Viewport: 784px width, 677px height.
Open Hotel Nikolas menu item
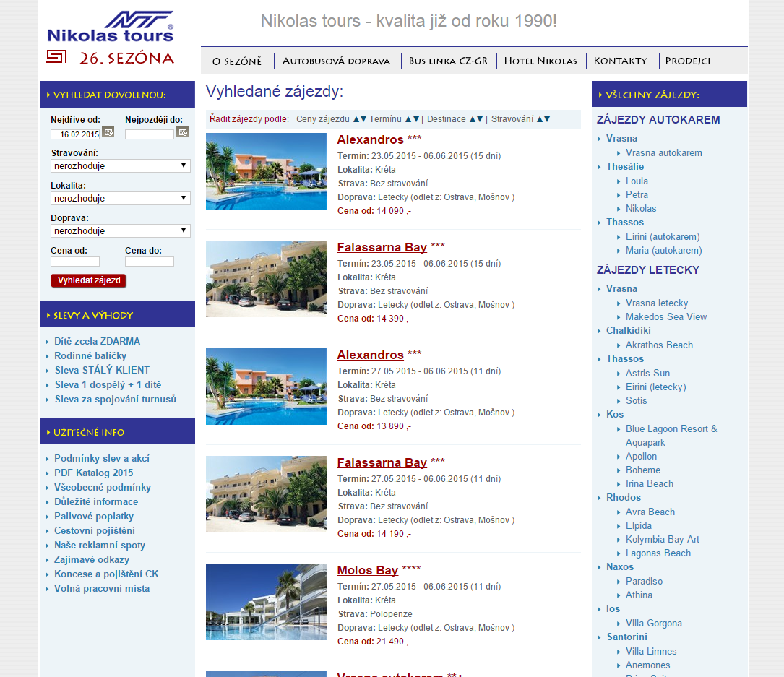pyautogui.click(x=540, y=61)
